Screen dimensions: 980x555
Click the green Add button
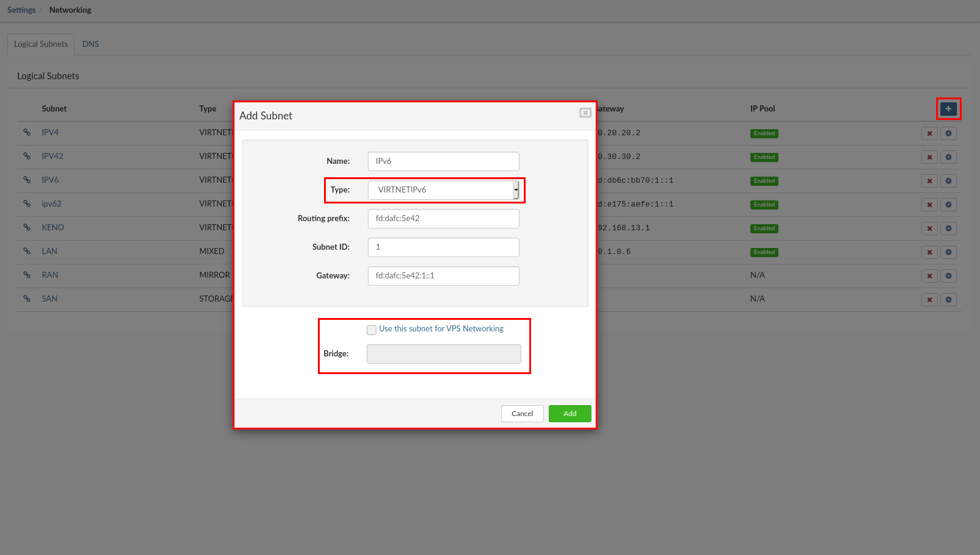[569, 413]
